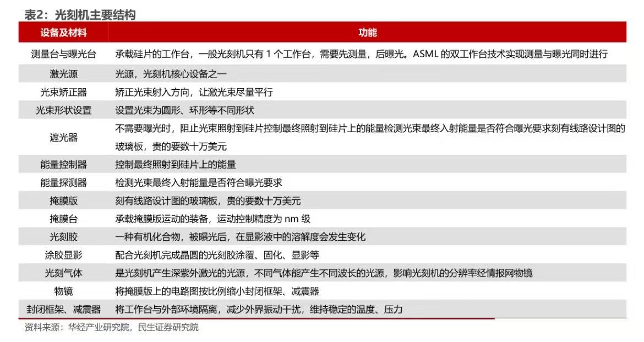Click the text starting '配合光刻机完成晶圆的光刻胶涂覆'

click(217, 255)
